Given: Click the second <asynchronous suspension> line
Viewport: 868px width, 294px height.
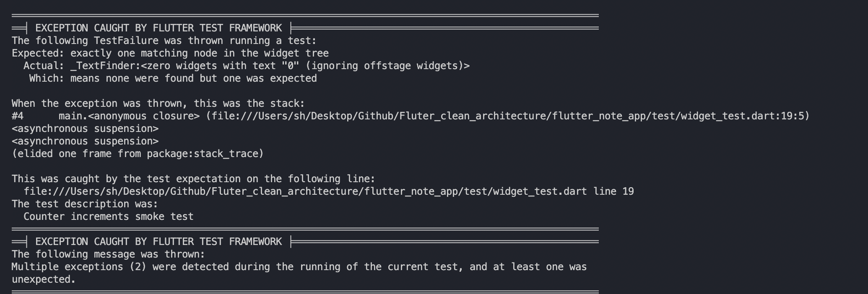Looking at the screenshot, I should pos(85,141).
